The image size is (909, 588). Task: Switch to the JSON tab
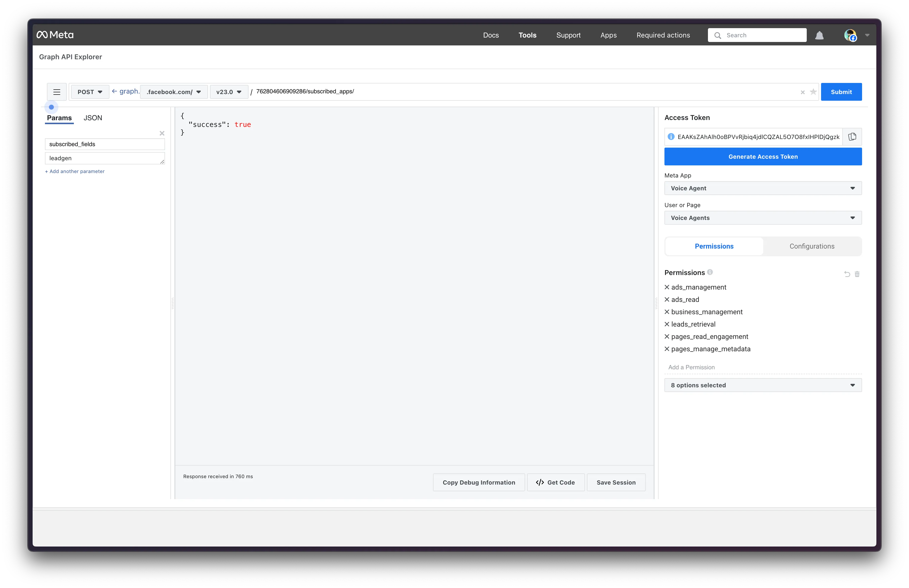pyautogui.click(x=93, y=118)
